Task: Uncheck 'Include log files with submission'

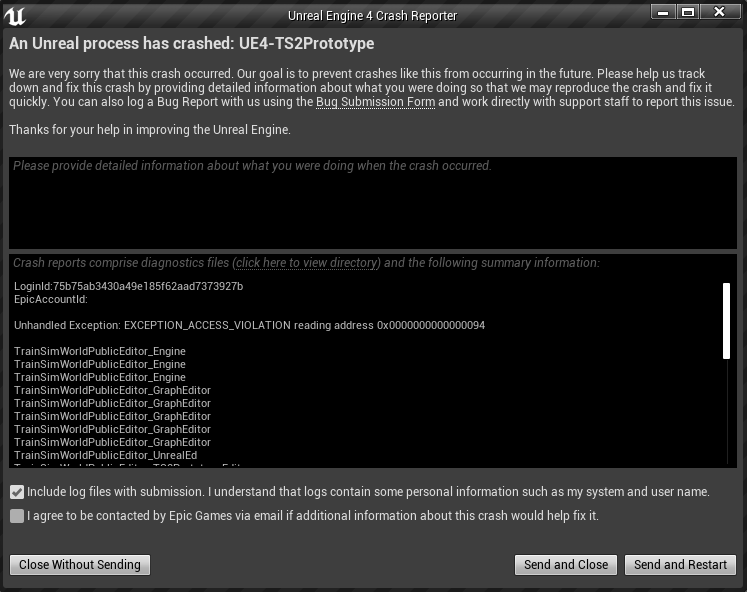Action: 17,492
